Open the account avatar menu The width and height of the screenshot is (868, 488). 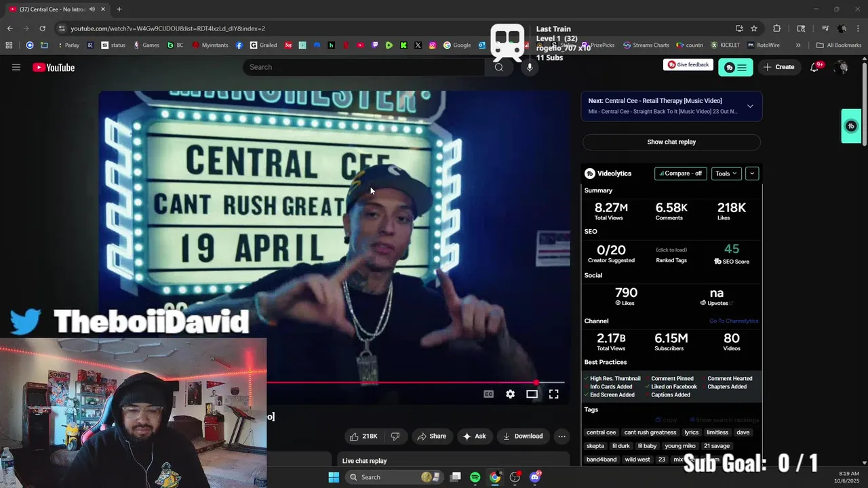pos(842,67)
